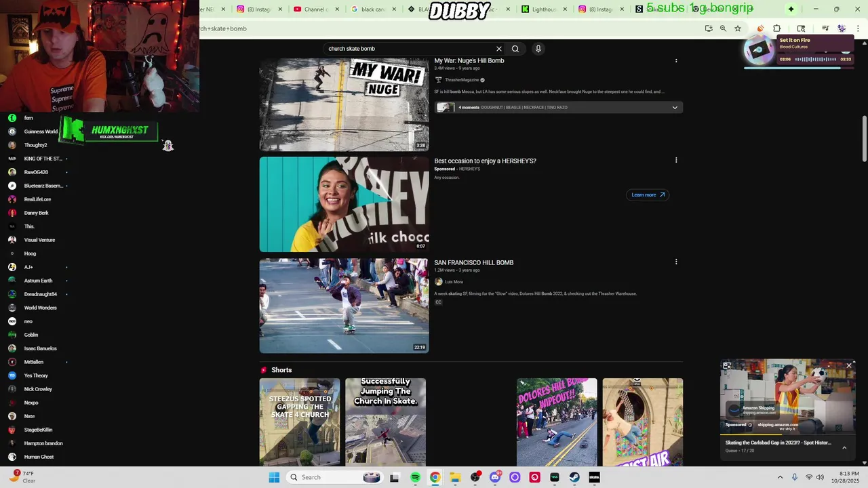The image size is (868, 488).
Task: Open Short 'Steezus spotted gapping the Skate 4 church'
Action: tap(300, 422)
